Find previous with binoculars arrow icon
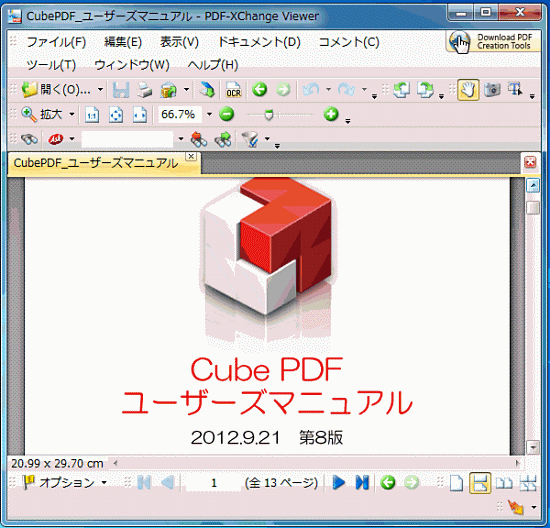Viewport: 550px width, 528px height. [199, 139]
